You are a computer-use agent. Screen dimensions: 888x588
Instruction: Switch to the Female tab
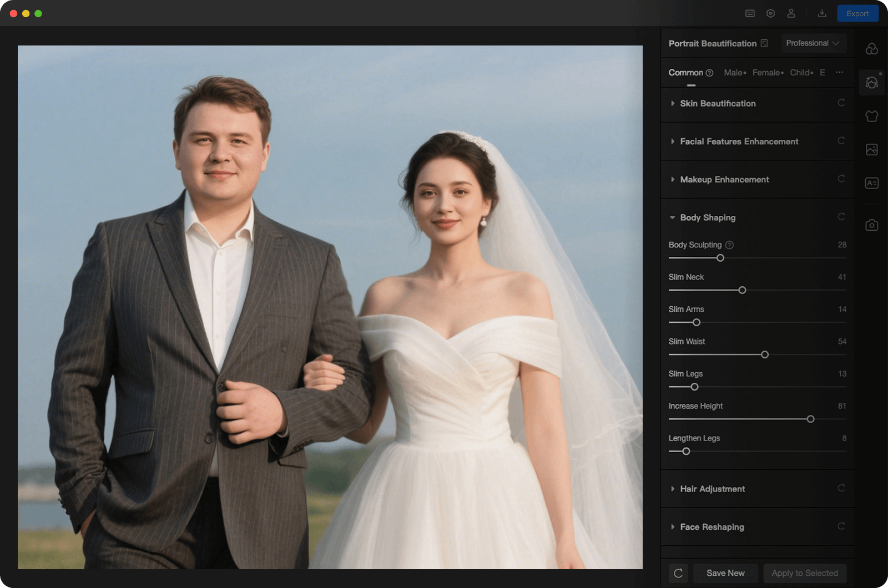(x=767, y=73)
